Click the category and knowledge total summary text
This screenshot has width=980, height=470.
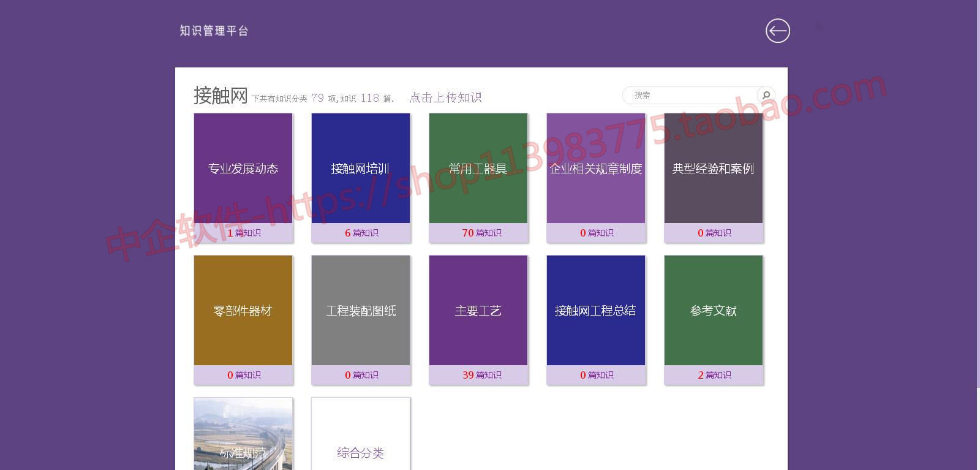tap(323, 98)
